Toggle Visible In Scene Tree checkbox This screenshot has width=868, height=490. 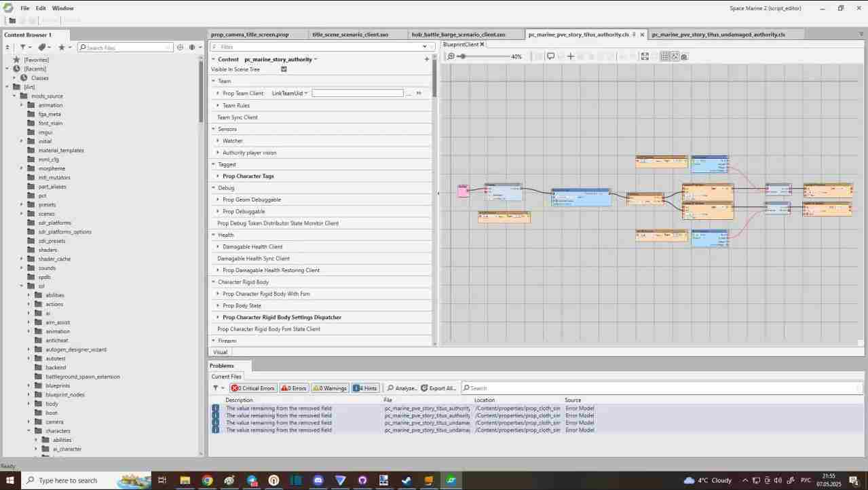[284, 69]
